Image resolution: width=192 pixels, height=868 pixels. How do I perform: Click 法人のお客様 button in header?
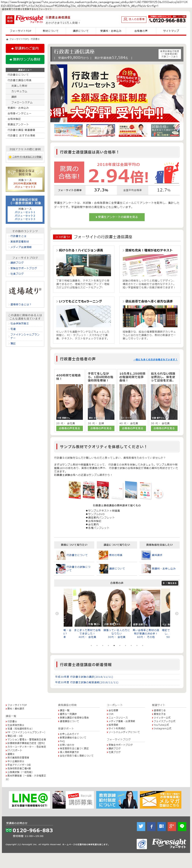point(134,19)
